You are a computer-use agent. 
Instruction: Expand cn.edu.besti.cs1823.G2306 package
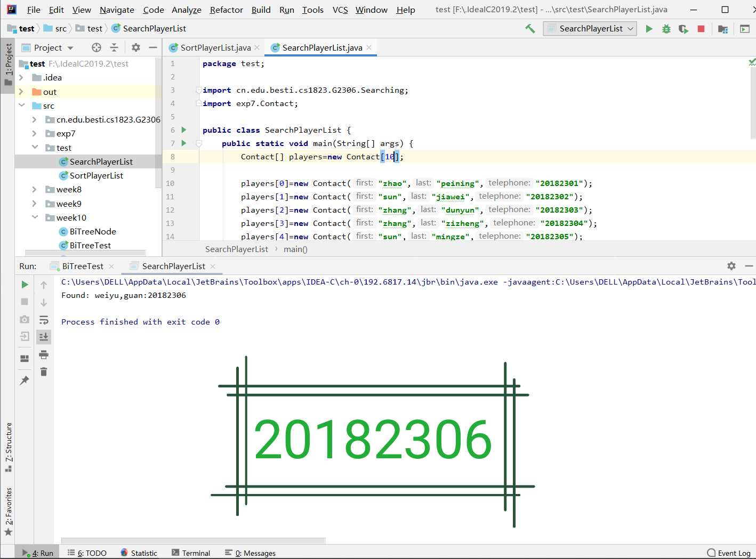(34, 120)
